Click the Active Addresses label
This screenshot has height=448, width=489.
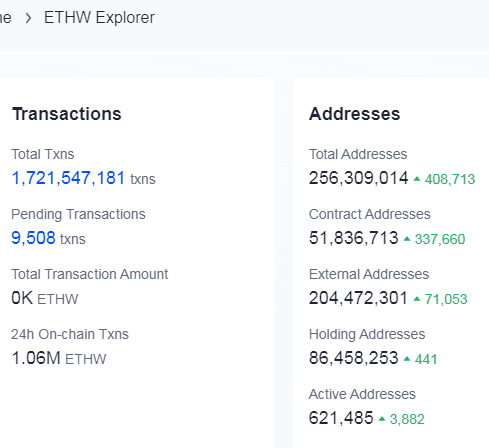(362, 394)
